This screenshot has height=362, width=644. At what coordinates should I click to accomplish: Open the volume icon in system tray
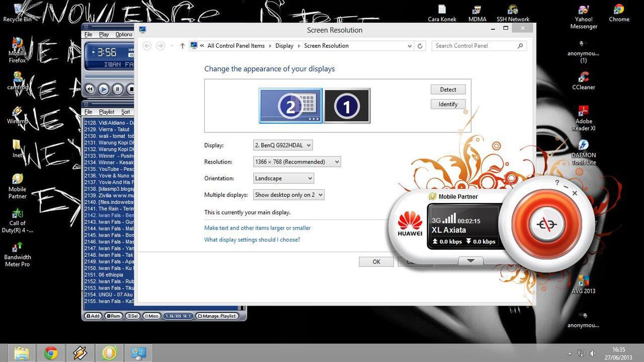pos(593,353)
